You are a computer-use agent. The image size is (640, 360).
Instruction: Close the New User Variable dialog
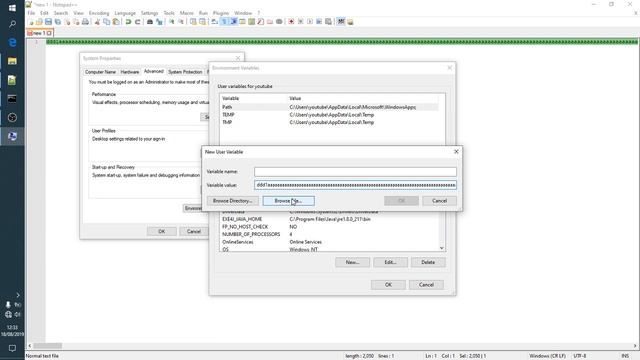[x=456, y=152]
